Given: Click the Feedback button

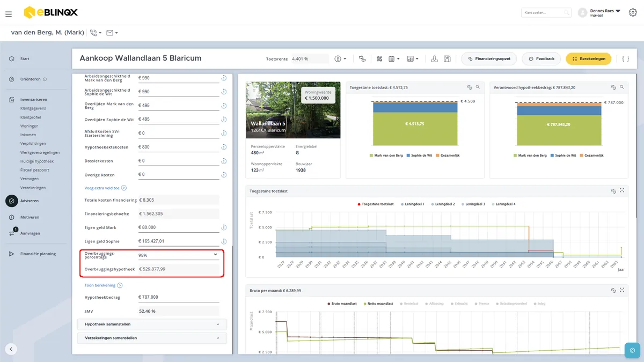Looking at the screenshot, I should (x=541, y=58).
